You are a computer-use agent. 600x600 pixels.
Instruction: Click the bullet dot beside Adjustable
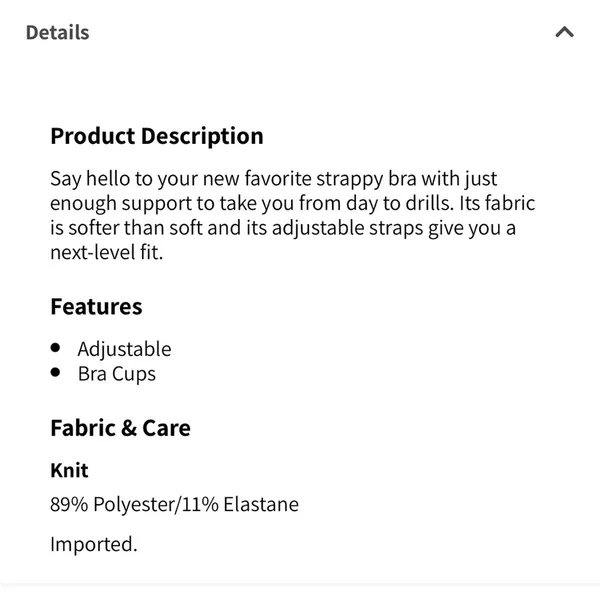[x=55, y=348]
